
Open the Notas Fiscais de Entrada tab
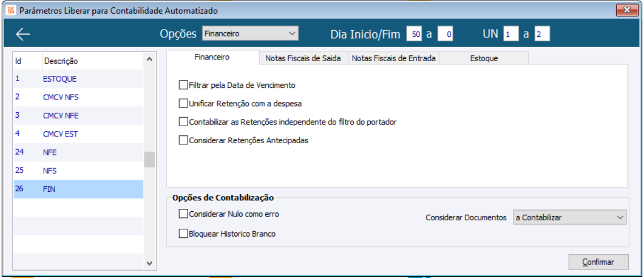coord(393,58)
